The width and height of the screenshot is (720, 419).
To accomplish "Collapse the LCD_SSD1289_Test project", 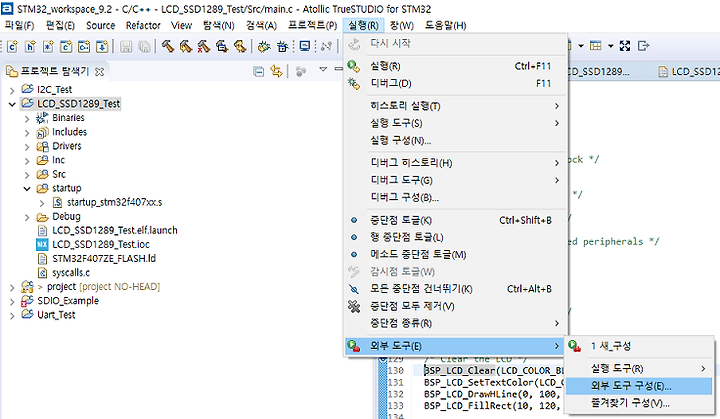I will 12,104.
